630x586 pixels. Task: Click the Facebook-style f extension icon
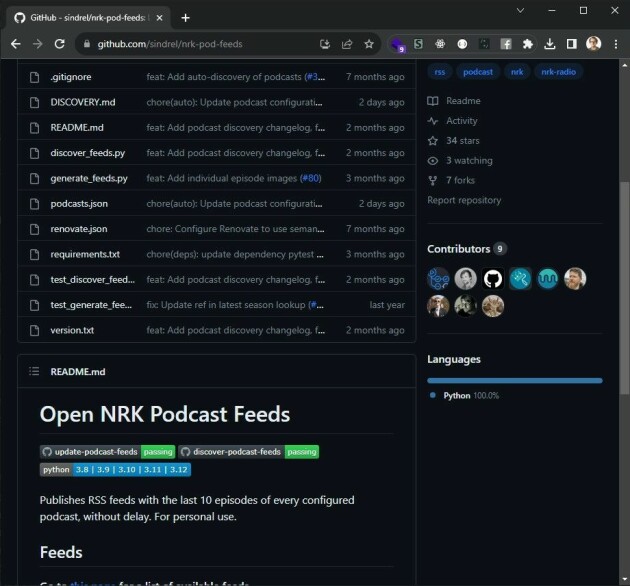click(506, 44)
